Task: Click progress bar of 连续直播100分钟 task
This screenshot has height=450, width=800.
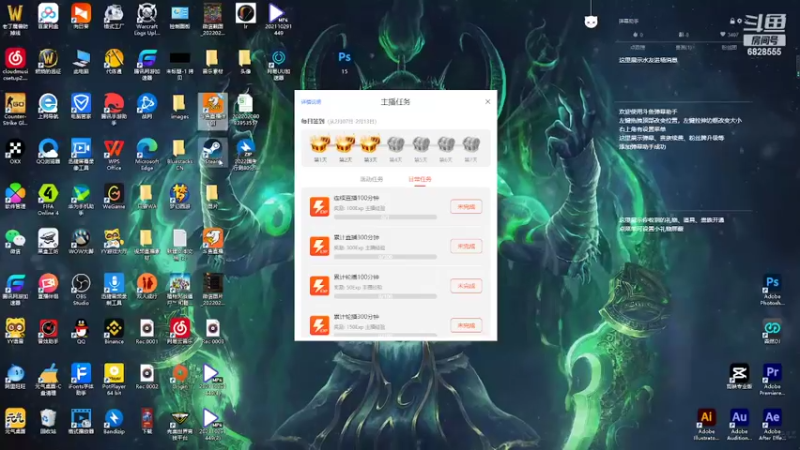Action: [x=385, y=217]
